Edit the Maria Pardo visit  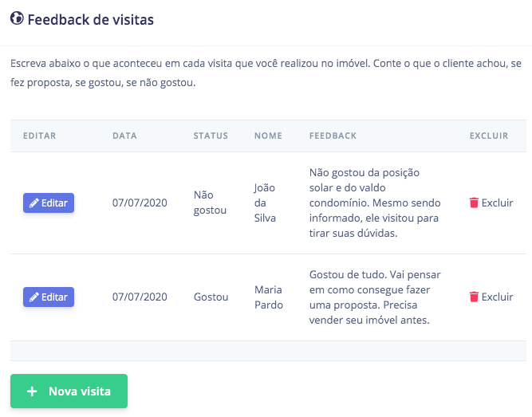(x=49, y=297)
